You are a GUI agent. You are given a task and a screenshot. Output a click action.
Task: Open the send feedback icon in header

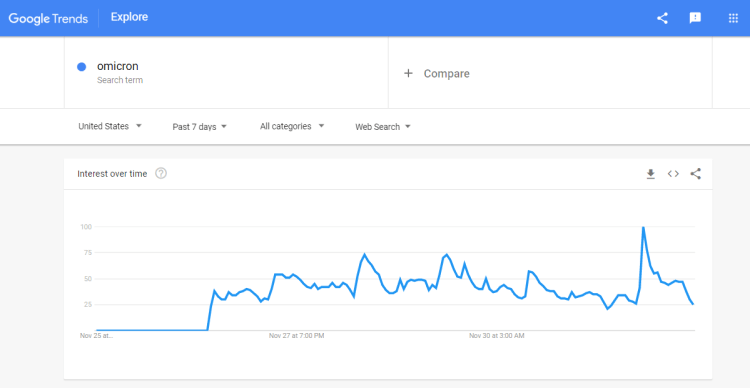695,18
